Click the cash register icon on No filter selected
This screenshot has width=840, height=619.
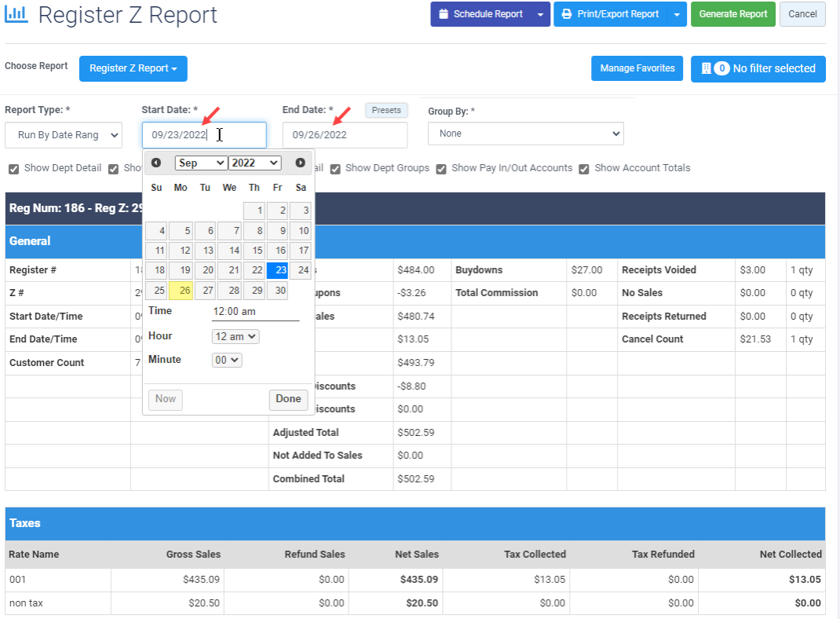click(706, 68)
